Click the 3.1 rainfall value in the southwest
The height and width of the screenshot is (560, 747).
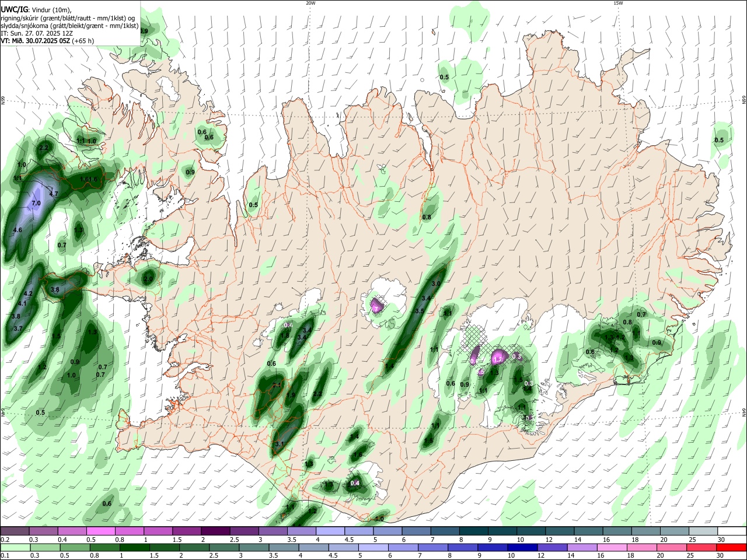tap(279, 444)
